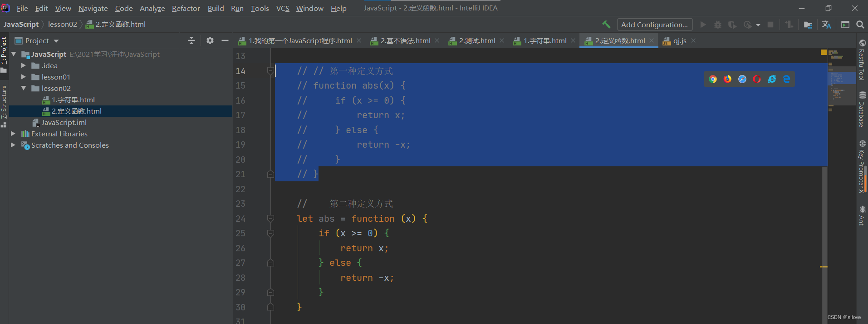The image size is (868, 324).
Task: Click the Run Anything window icon
Action: pos(845,25)
